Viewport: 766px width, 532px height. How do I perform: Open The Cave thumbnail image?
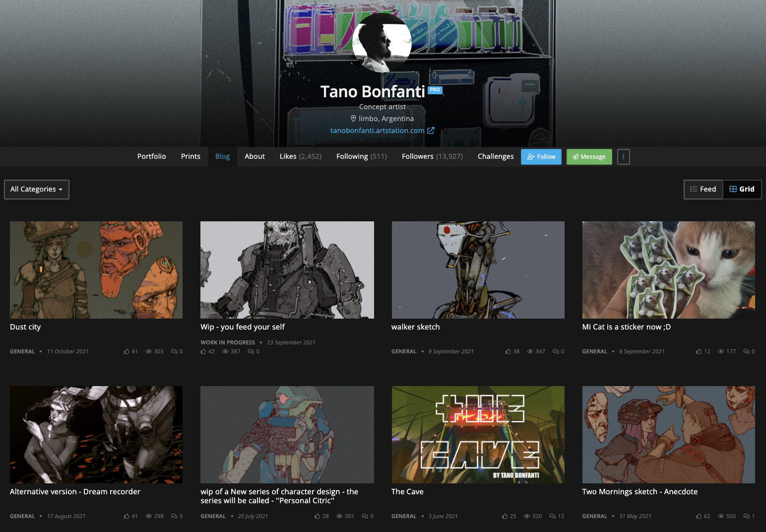click(478, 435)
